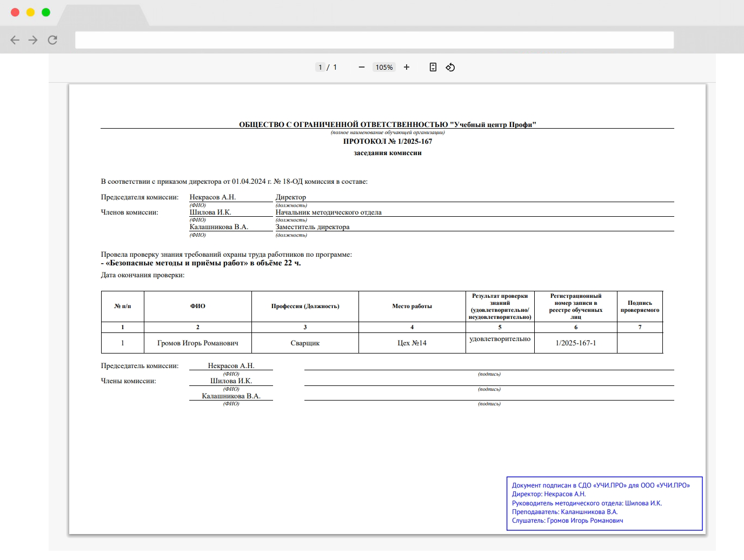Image resolution: width=744 pixels, height=560 pixels.
Task: Click the empty signature cell in table row
Action: pos(640,343)
